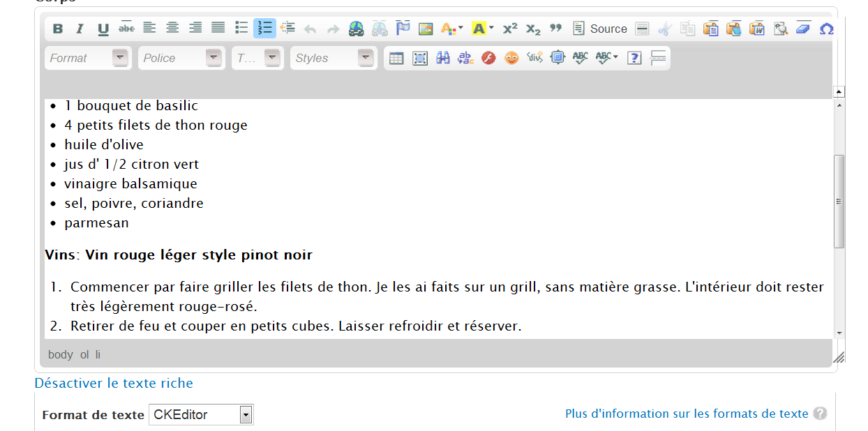Insert a link using globe icon
Screen dimensions: 868x431
(x=357, y=29)
